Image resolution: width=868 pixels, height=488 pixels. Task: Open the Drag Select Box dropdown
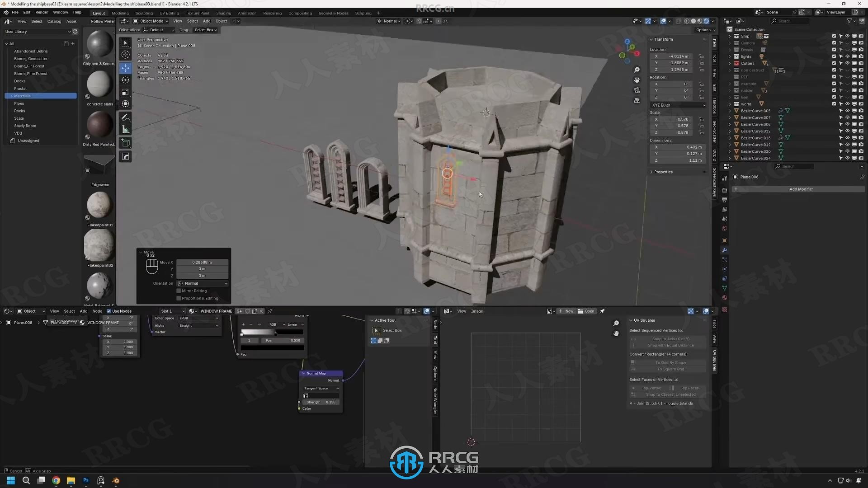tap(206, 30)
